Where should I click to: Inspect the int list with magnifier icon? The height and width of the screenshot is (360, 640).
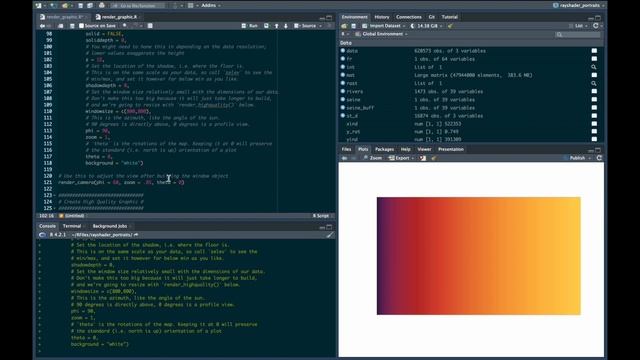pos(594,67)
